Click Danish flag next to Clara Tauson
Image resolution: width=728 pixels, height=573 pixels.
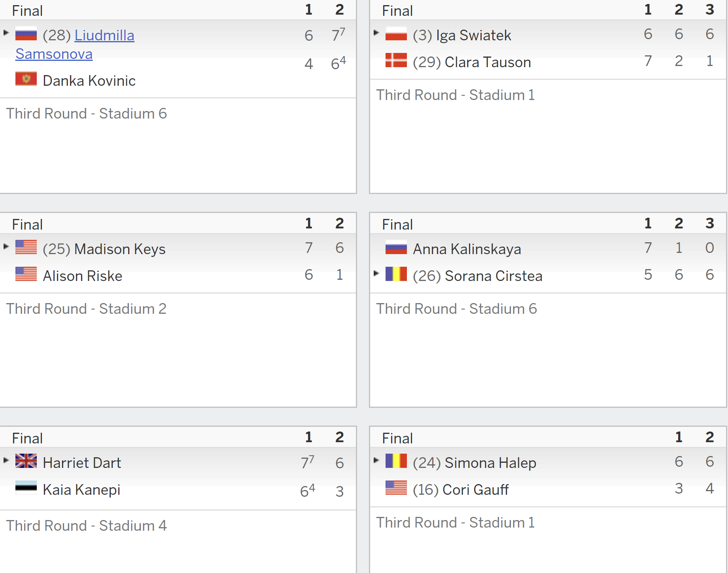tap(396, 60)
